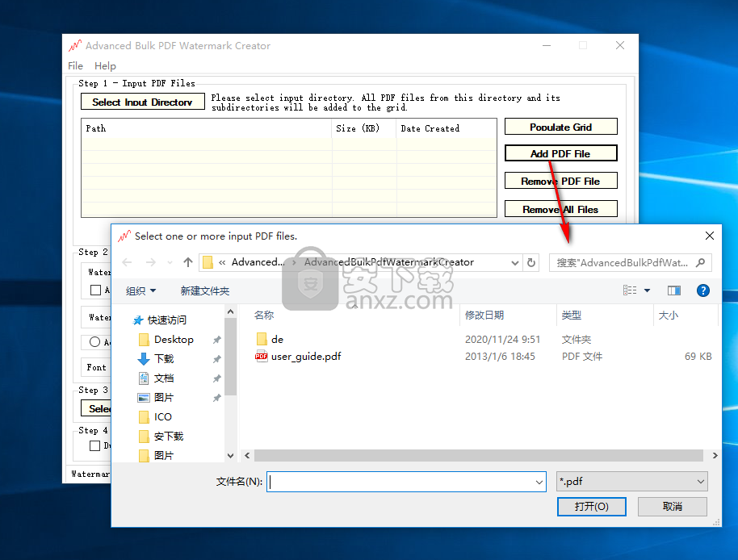Expand the address bar path dropdown
This screenshot has width=738, height=560.
coord(515,262)
